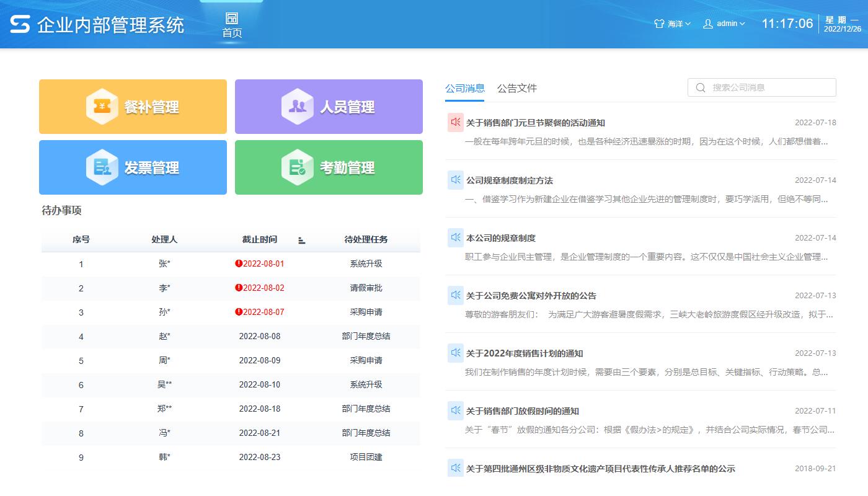
Task: Switch to the 公告文件 tab
Action: (518, 88)
